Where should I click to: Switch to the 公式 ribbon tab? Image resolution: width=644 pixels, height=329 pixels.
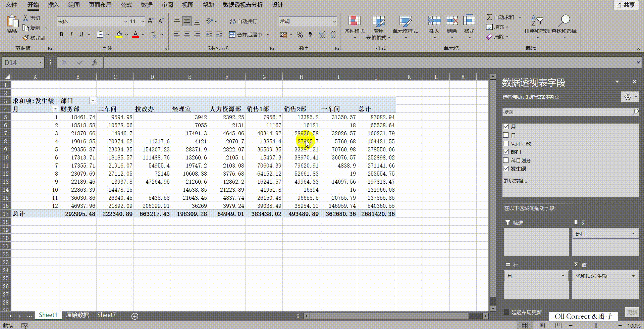[126, 5]
